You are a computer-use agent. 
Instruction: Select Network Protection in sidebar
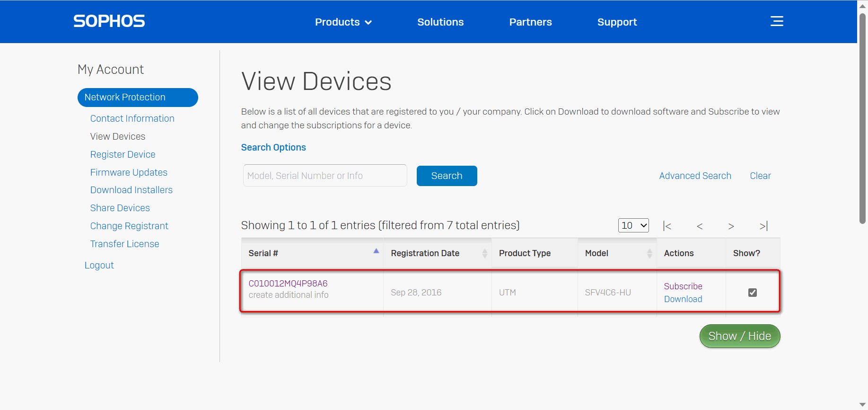pos(138,97)
